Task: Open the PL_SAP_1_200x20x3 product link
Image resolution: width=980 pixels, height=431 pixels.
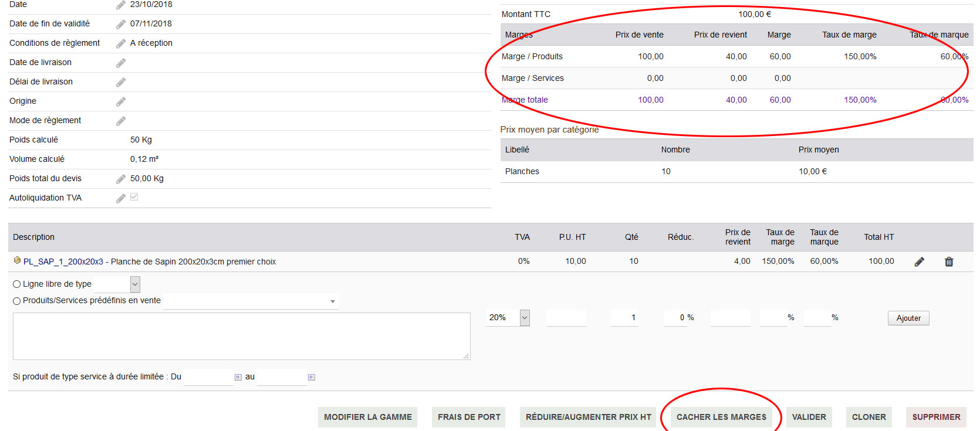Action: (63, 262)
